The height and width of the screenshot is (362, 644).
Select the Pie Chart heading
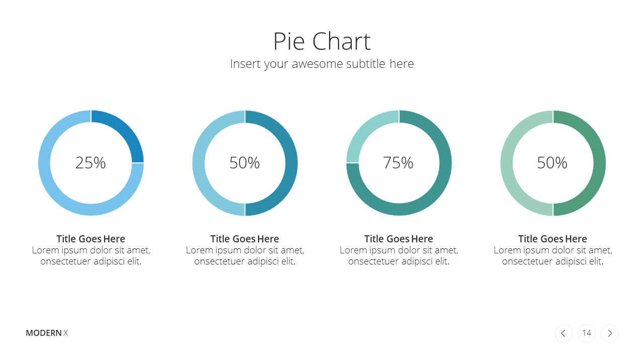pos(322,41)
